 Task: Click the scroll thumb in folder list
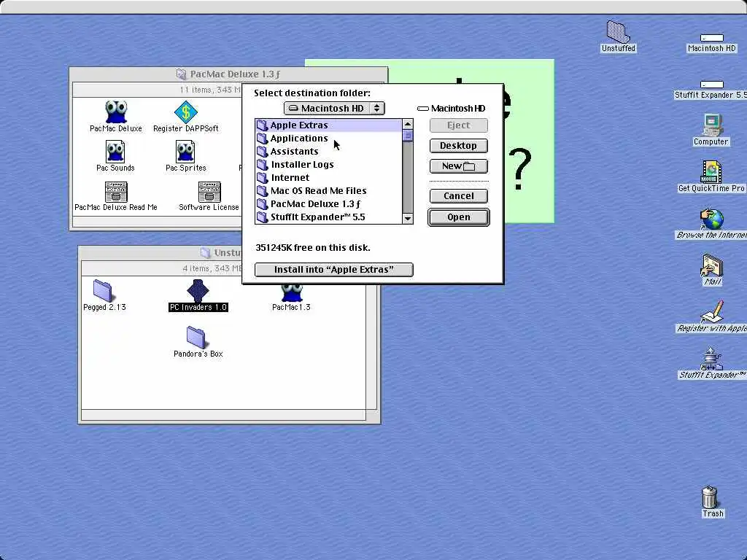(408, 136)
